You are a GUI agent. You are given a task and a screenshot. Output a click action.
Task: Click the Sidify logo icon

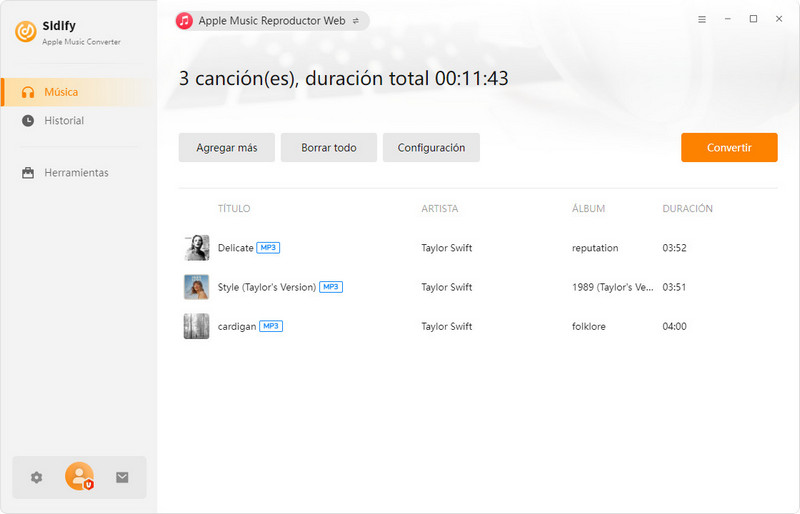coord(26,31)
